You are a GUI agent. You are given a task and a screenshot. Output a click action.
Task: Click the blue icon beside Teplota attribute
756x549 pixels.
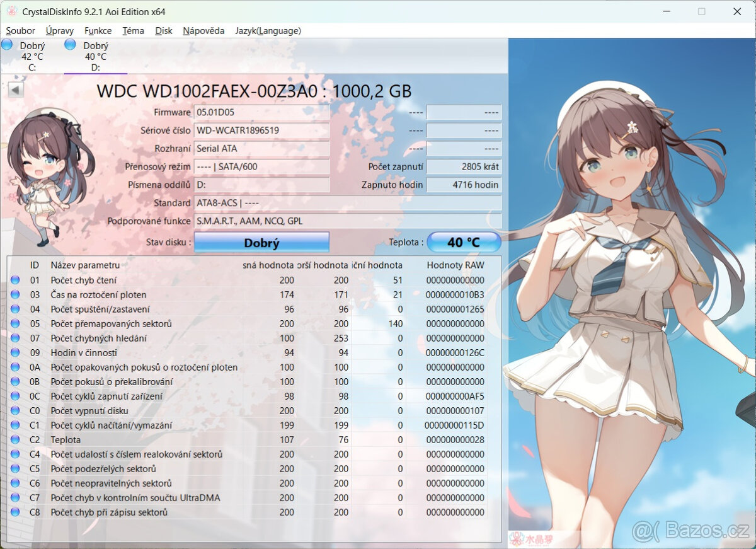[x=14, y=439]
